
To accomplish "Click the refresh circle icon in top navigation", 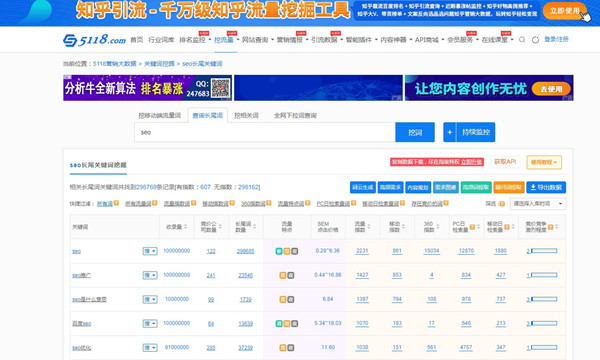I will (x=535, y=39).
